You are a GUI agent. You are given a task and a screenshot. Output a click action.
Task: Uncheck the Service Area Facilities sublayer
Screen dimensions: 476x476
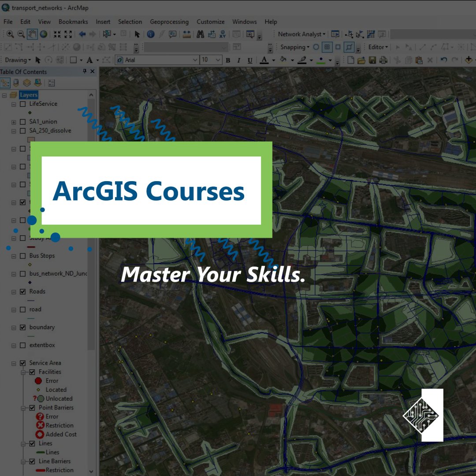point(32,372)
